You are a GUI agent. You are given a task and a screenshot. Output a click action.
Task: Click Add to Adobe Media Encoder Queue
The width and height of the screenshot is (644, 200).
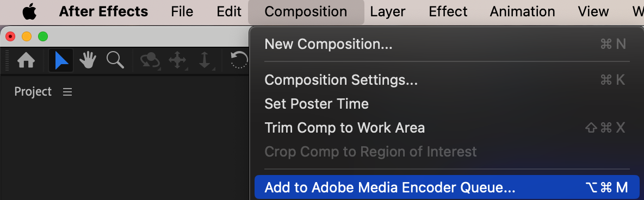pos(447,187)
